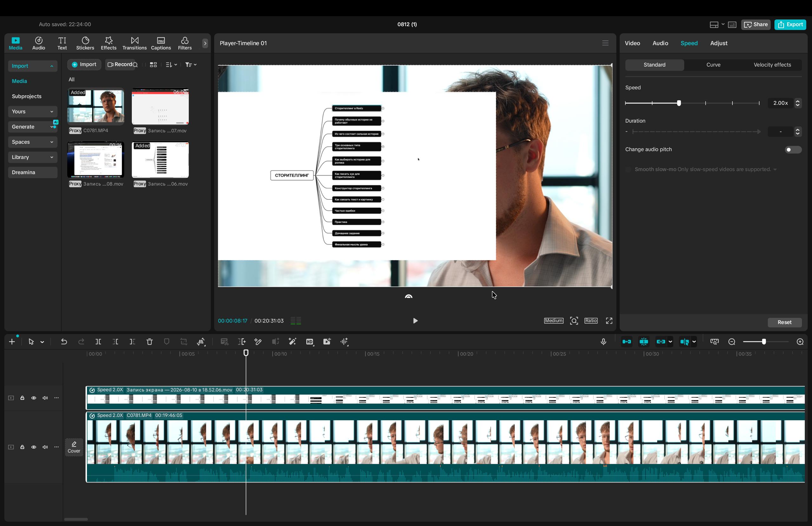The height and width of the screenshot is (526, 812).
Task: Click the pen-with-sparkle edit icon in timeline toolbar
Action: pos(258,342)
